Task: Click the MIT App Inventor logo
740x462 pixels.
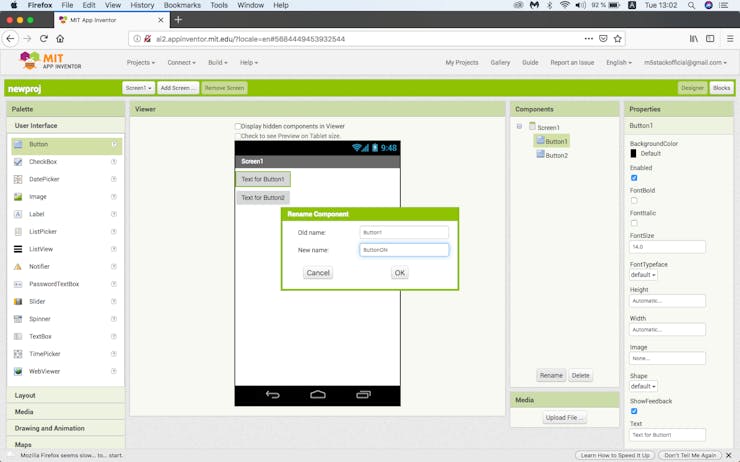Action: pos(50,61)
